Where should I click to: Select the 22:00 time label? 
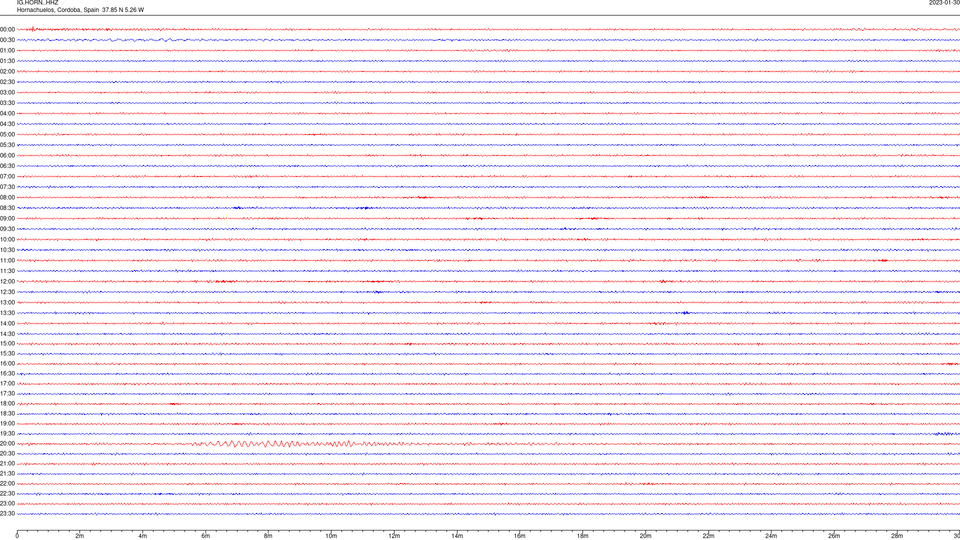(x=7, y=484)
